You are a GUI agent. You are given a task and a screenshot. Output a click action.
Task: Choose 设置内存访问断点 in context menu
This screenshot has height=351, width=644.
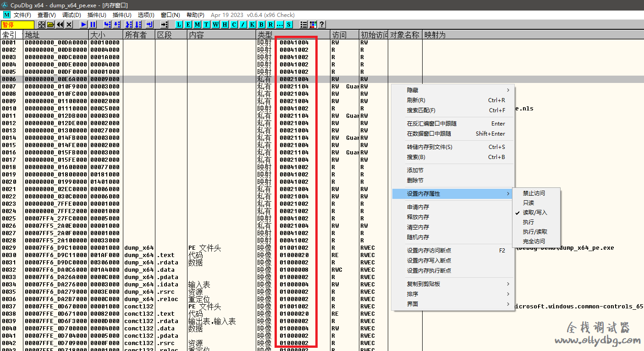(x=453, y=251)
